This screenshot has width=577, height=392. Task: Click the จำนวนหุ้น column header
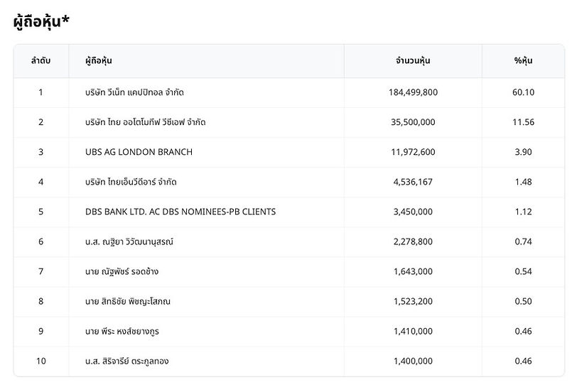pyautogui.click(x=413, y=61)
